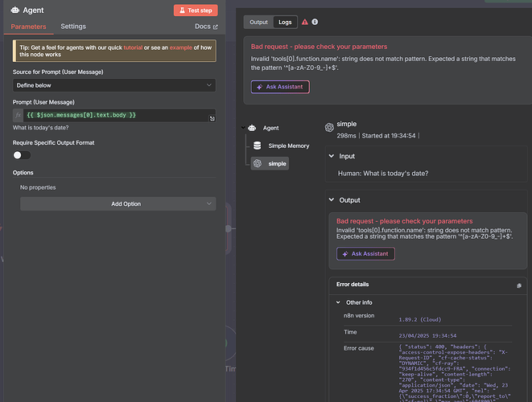532x402 pixels.
Task: Copy error details icon
Action: (x=519, y=285)
